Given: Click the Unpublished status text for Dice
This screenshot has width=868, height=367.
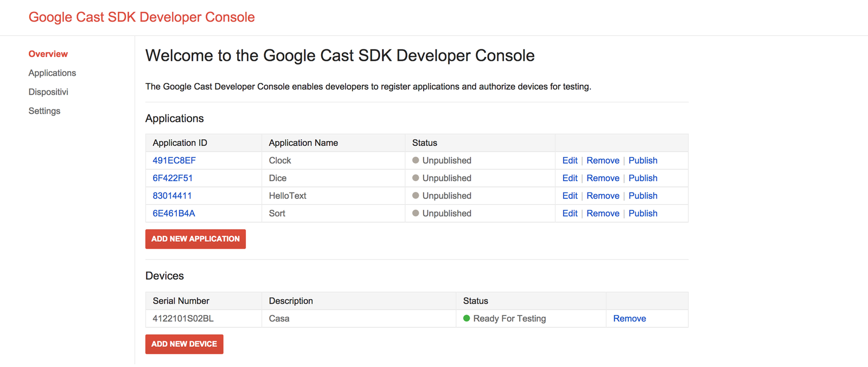Looking at the screenshot, I should (447, 178).
